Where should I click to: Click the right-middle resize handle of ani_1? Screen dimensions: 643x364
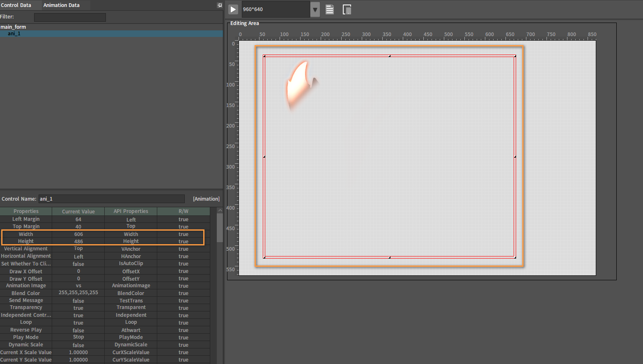[515, 156]
